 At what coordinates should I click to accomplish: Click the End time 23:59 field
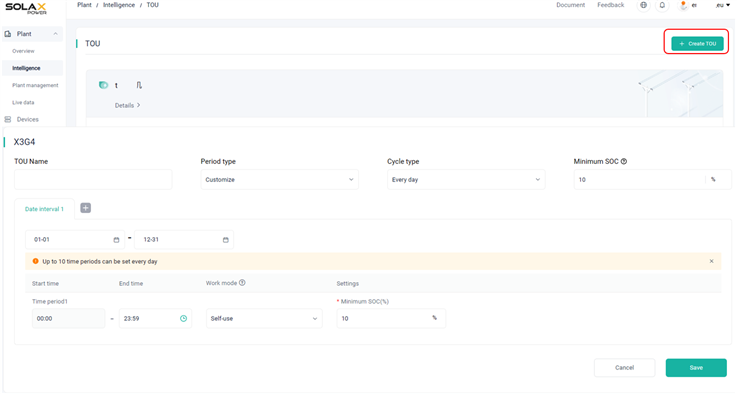pos(155,318)
